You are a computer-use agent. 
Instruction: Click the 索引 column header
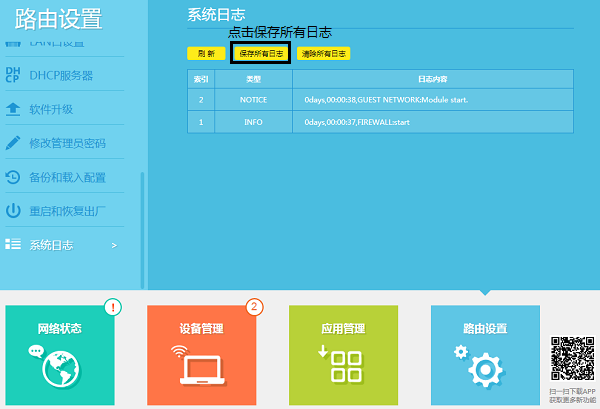[x=201, y=79]
